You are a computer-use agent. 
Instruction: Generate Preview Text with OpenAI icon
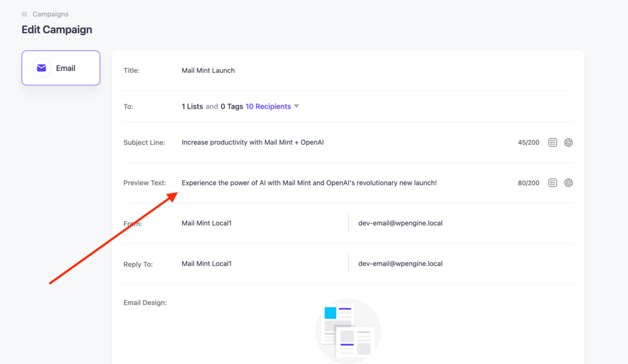pos(569,183)
